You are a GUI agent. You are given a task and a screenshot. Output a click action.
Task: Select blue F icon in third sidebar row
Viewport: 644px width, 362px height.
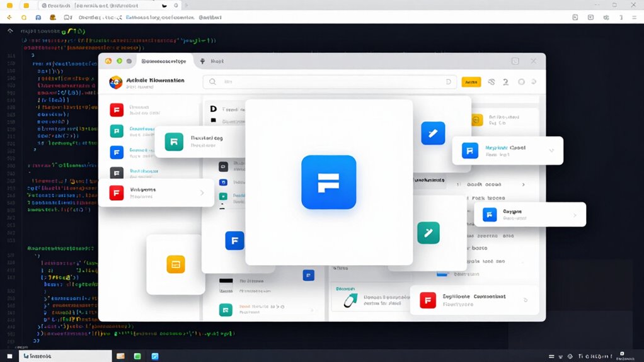(x=117, y=152)
